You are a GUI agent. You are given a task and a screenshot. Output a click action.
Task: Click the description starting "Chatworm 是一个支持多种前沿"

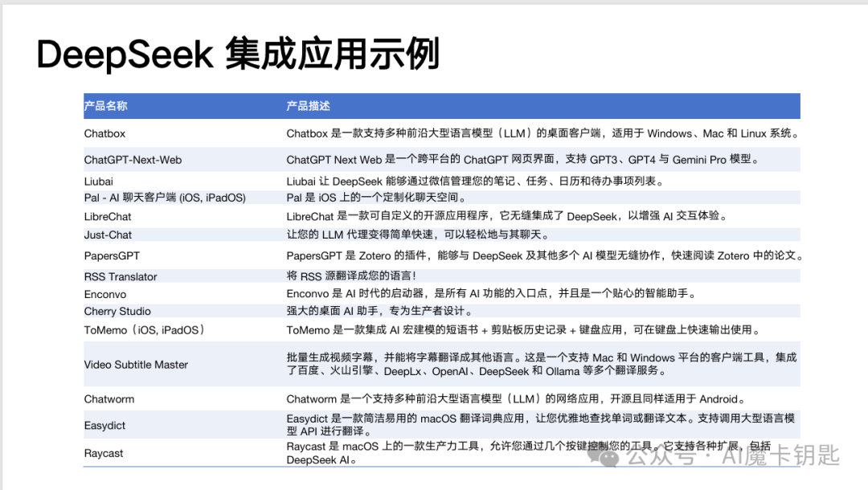pos(517,398)
